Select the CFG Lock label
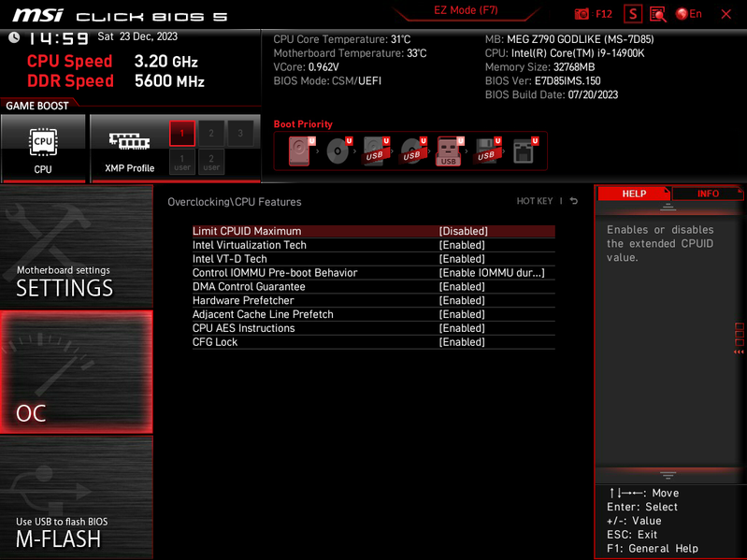The image size is (747, 560). 215,341
